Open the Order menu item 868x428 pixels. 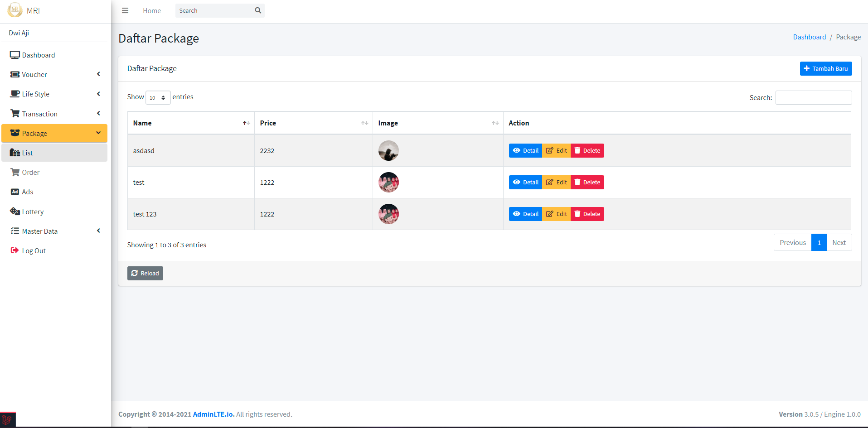pos(54,172)
